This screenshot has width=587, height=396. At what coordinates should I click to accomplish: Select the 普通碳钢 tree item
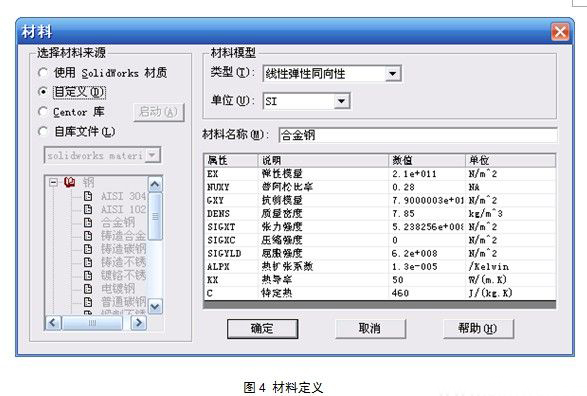pyautogui.click(x=123, y=302)
